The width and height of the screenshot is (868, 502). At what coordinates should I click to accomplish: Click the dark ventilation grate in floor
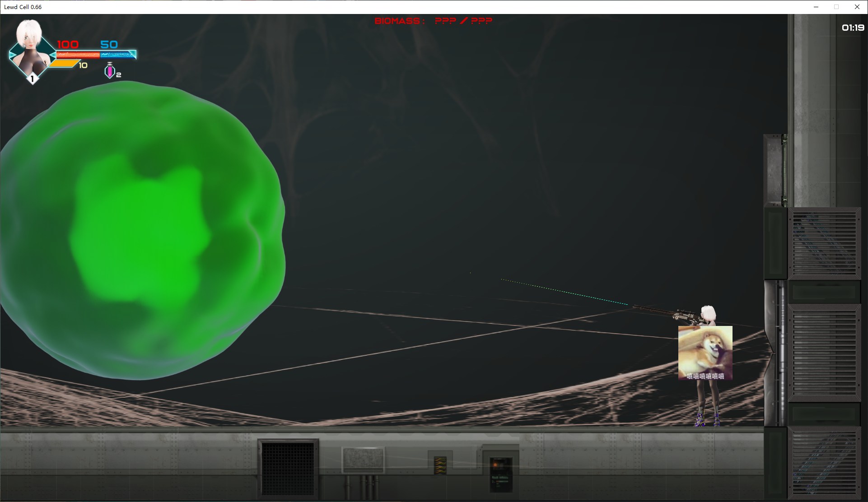(x=288, y=468)
